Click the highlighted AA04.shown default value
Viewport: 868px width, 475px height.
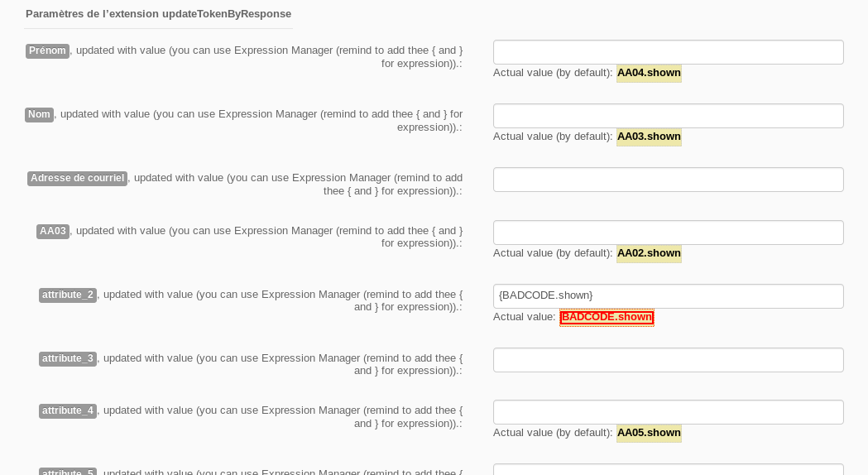[649, 73]
